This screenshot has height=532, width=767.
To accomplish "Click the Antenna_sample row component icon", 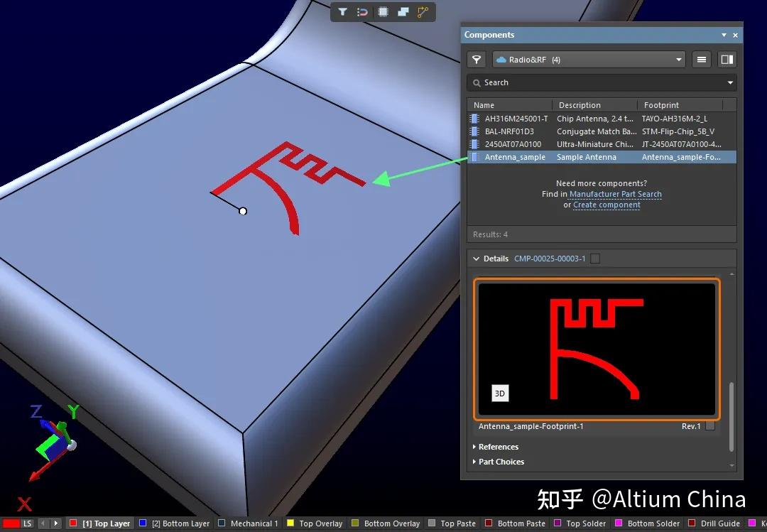I will tap(474, 156).
